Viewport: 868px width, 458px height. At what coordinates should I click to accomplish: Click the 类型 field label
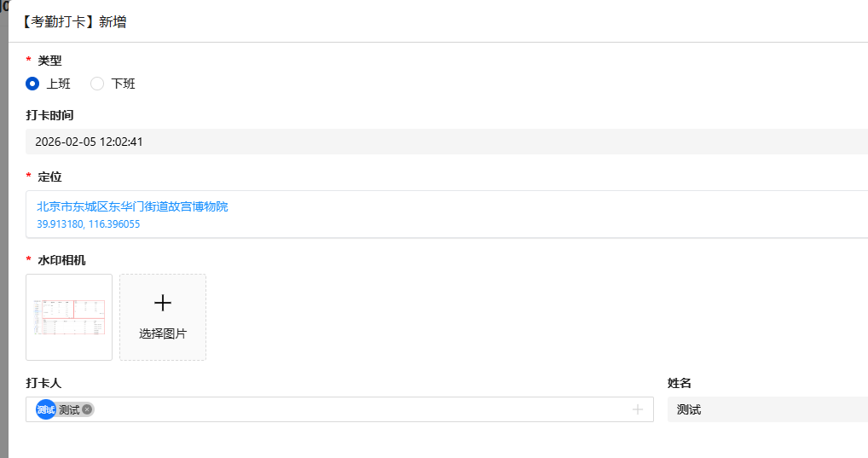pos(50,61)
